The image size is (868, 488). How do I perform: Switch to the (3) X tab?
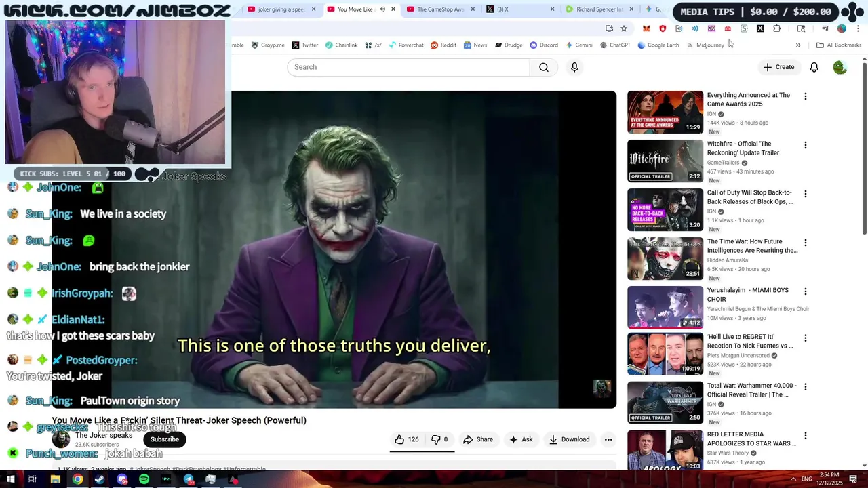click(x=519, y=9)
